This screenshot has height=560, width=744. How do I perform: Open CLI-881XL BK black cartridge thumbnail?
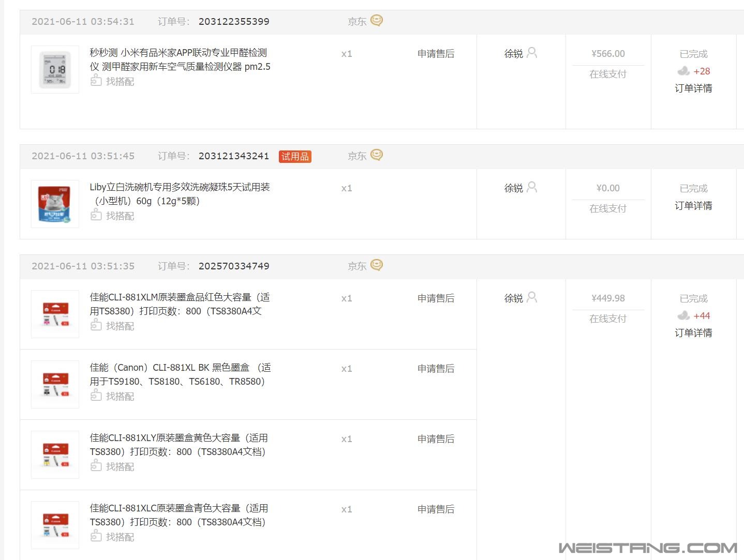click(x=55, y=384)
